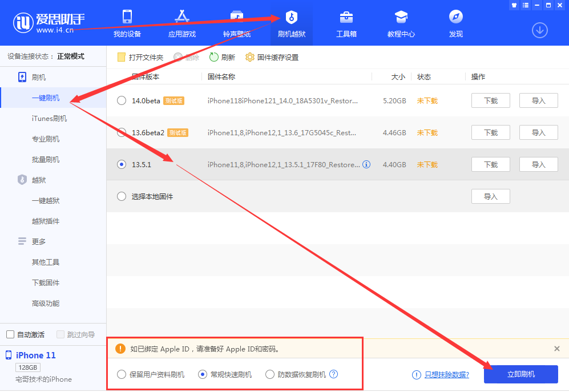Dismiss the Apple ID warning banner
569x392 pixels.
click(x=556, y=349)
